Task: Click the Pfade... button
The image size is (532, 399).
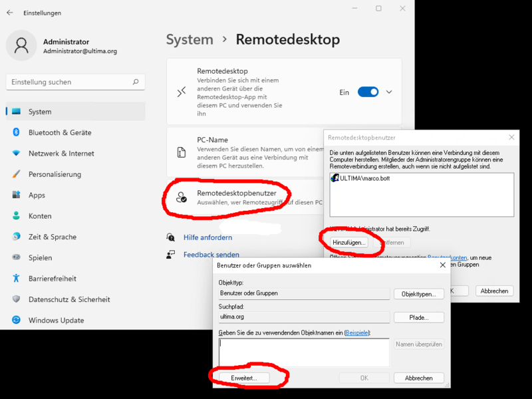Action: pos(418,318)
